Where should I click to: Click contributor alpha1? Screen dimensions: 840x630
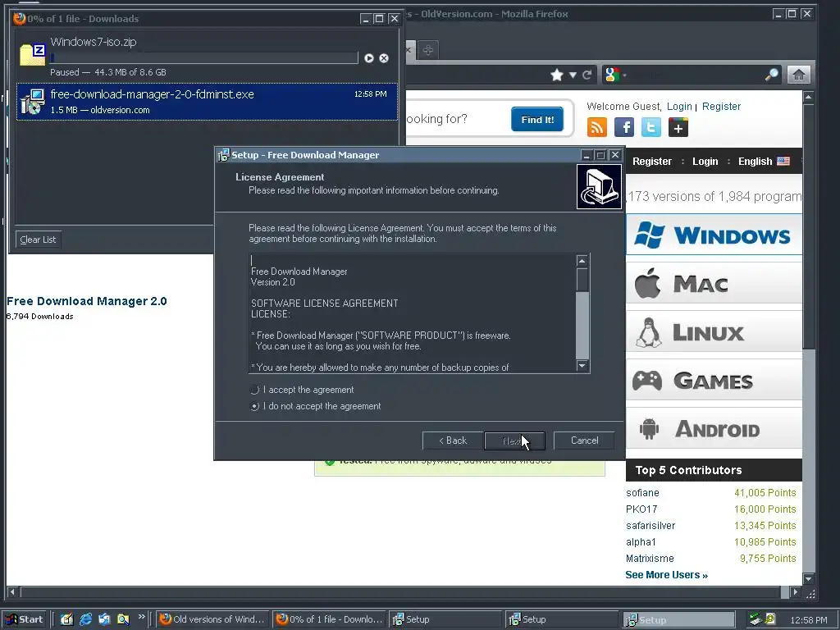pyautogui.click(x=641, y=542)
